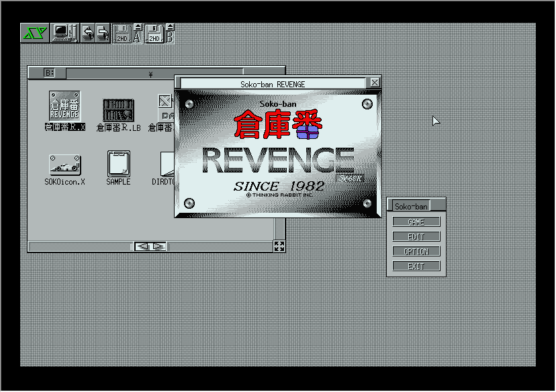
Task: Select the 2HD floppy drive B icon
Action: pyautogui.click(x=154, y=34)
